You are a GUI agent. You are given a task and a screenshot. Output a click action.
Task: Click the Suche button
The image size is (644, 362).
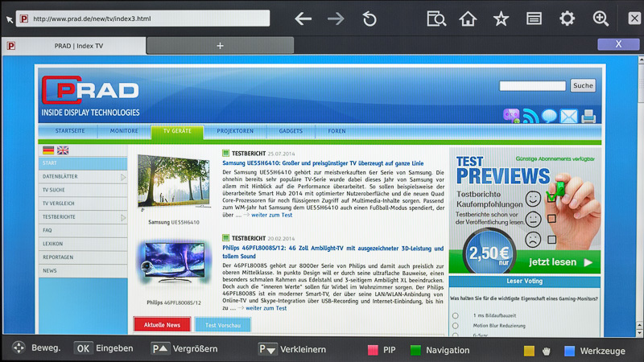click(583, 85)
